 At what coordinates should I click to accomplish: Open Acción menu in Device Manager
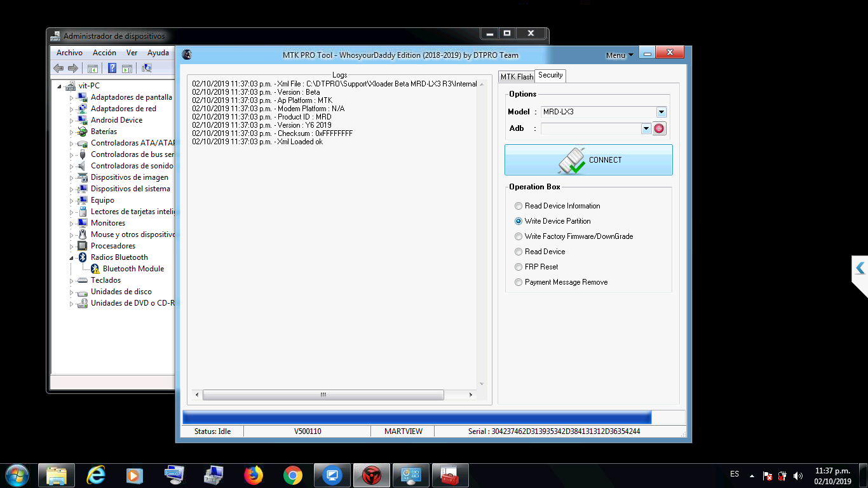tap(104, 53)
